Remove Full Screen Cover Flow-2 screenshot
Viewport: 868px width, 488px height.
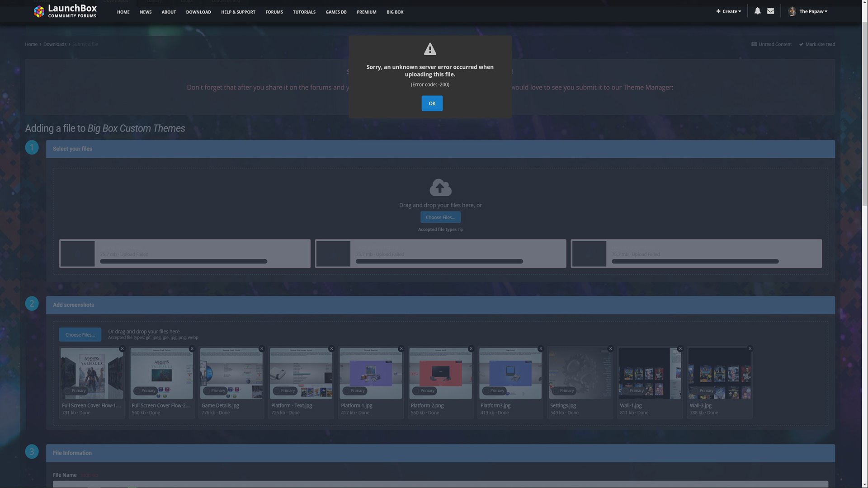pyautogui.click(x=192, y=349)
